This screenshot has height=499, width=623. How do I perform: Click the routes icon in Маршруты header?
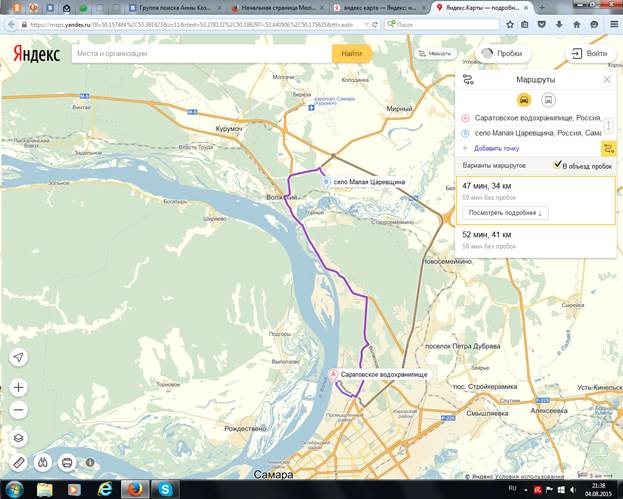468,79
